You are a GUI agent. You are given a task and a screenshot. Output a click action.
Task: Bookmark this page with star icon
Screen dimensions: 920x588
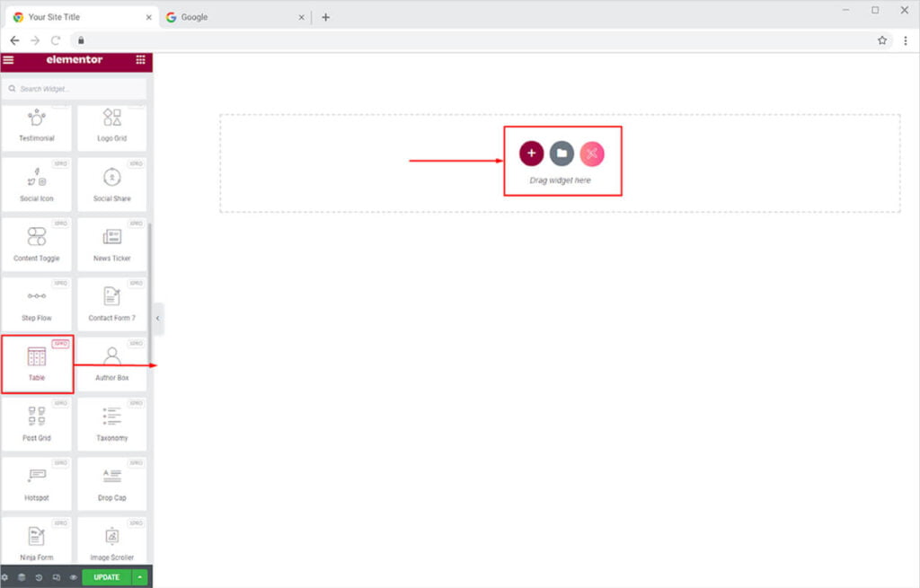click(x=882, y=40)
